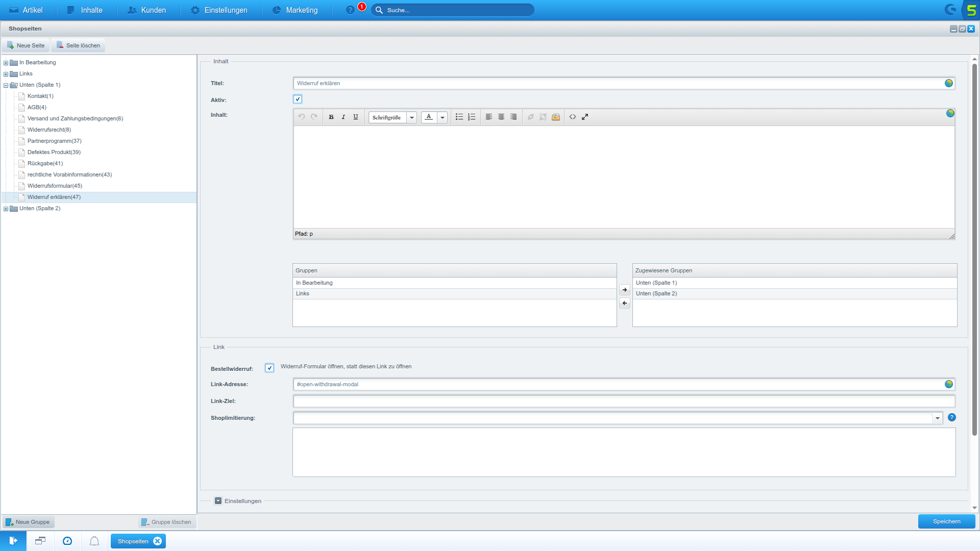This screenshot has width=980, height=551.
Task: Open the Einstellungen menu in the top bar
Action: [x=219, y=10]
